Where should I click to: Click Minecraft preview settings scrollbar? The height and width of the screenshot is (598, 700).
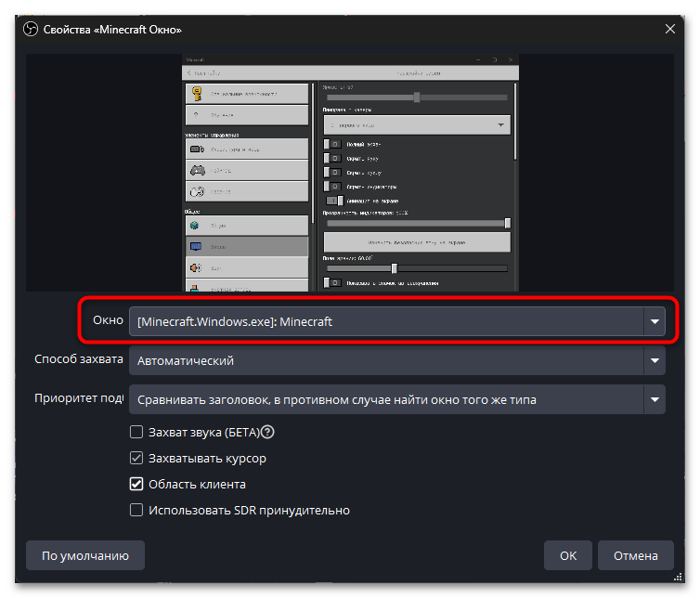pyautogui.click(x=515, y=122)
